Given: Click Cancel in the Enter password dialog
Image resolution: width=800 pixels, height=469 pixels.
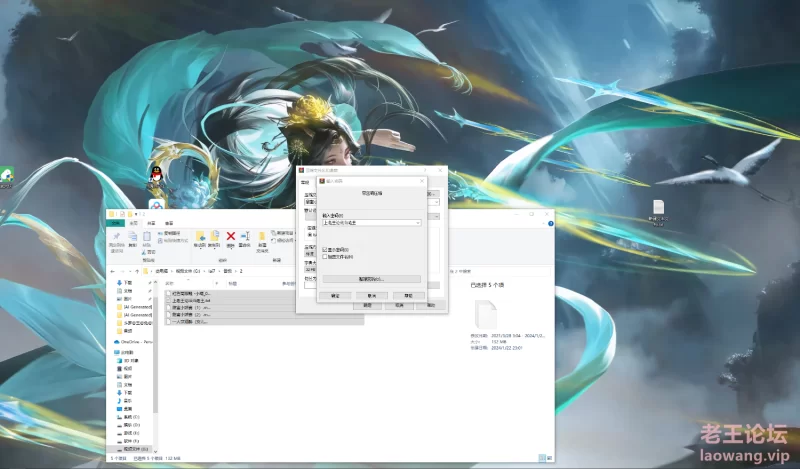Looking at the screenshot, I should pyautogui.click(x=371, y=295).
